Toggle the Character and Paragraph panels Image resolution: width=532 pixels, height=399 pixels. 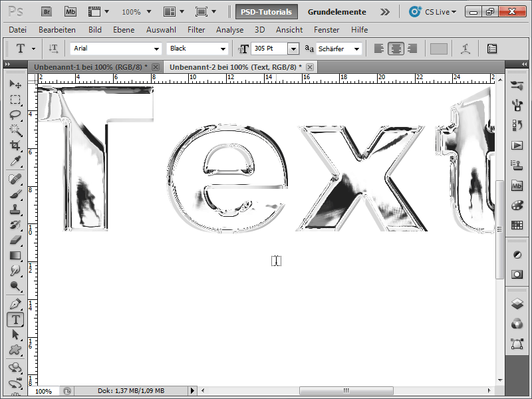492,49
